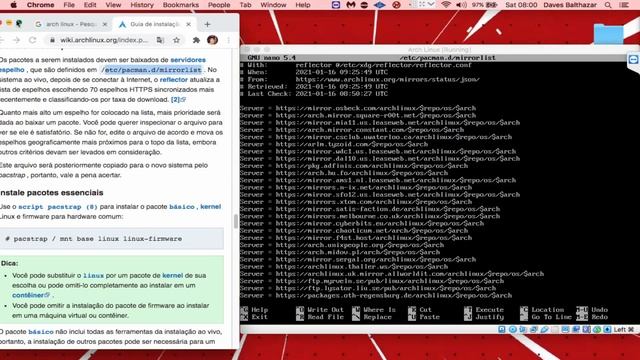640x360 pixels.
Task: Open Notification Center list icon
Action: [624, 5]
